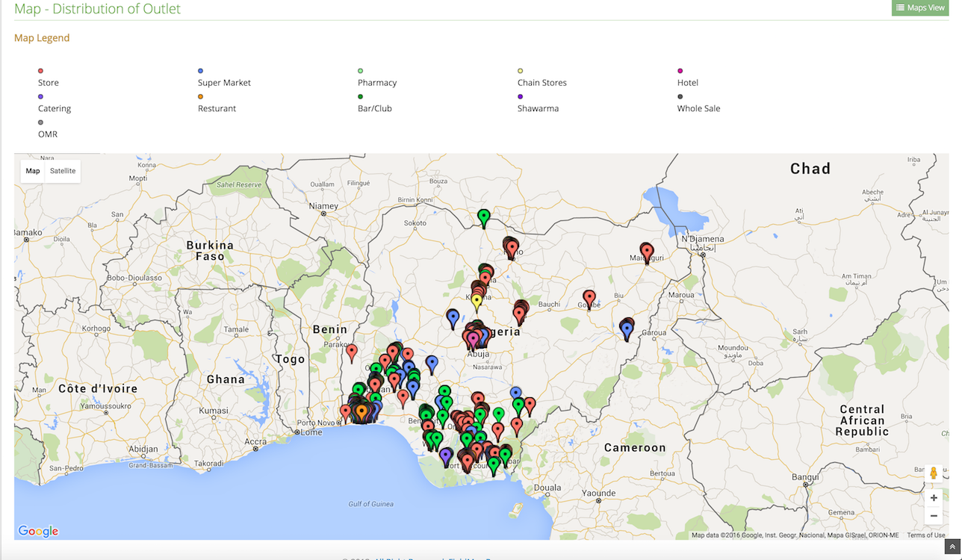Click the Street View pegman icon
This screenshot has height=560, width=962.
point(934,473)
